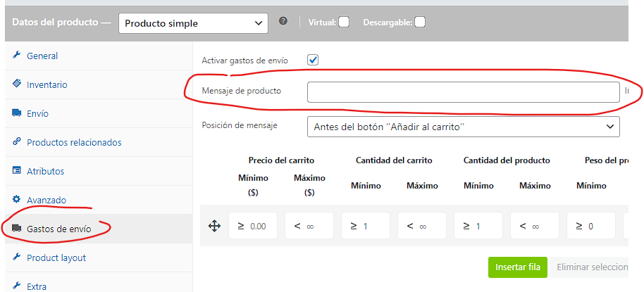Expand the Posición de mensaje dropdown

(x=463, y=127)
